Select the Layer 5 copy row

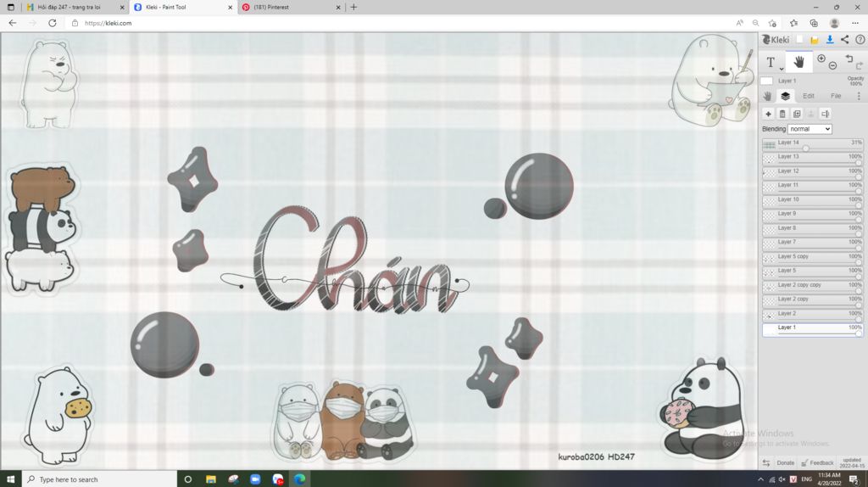point(812,258)
